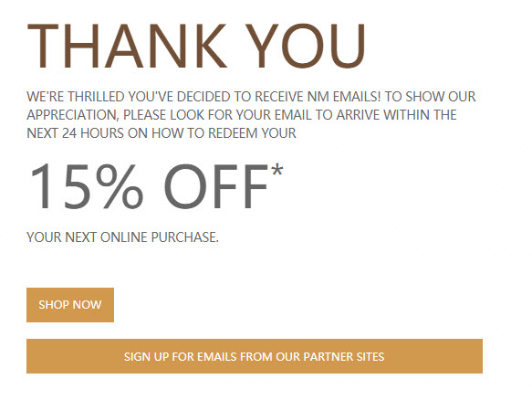532x400 pixels.
Task: Click the 'YOUR NEXT ONLINE PURCHASE.' text
Action: 123,237
